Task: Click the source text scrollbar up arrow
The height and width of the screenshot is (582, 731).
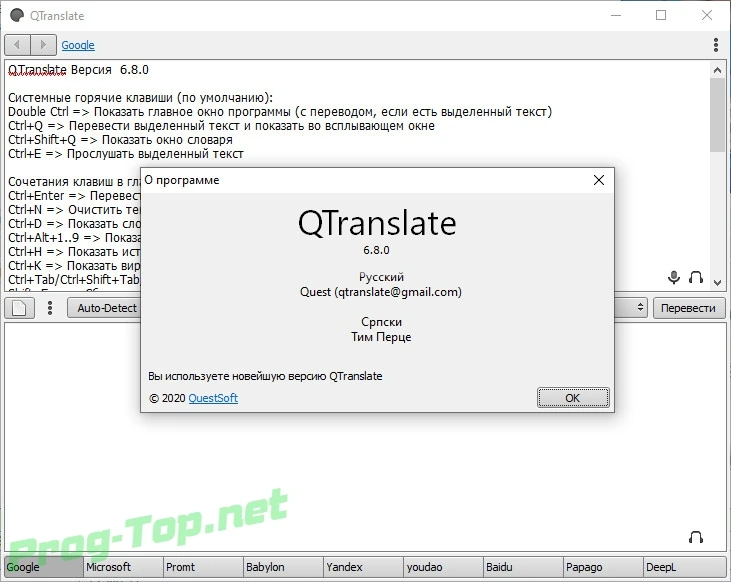Action: pyautogui.click(x=717, y=70)
